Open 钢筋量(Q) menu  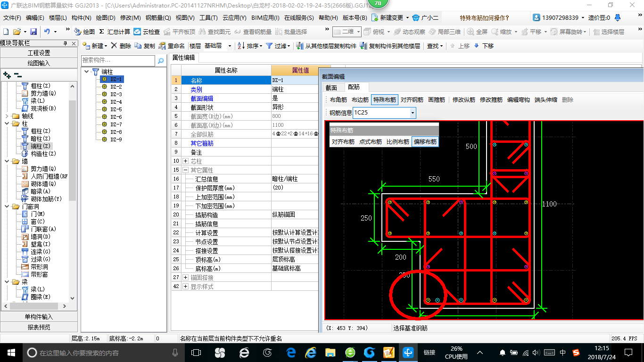click(x=158, y=18)
